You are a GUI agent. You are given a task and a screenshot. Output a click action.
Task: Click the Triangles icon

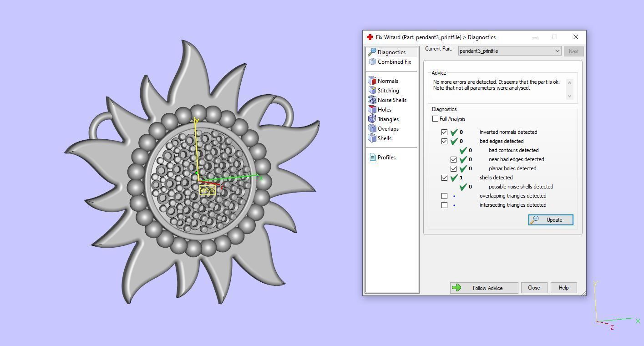pyautogui.click(x=372, y=119)
